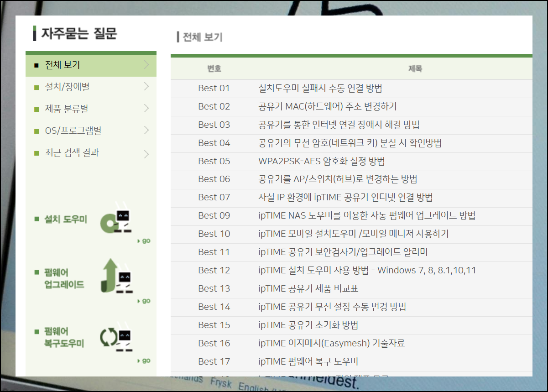
Task: Click the Best 06 number cell
Action: point(214,179)
